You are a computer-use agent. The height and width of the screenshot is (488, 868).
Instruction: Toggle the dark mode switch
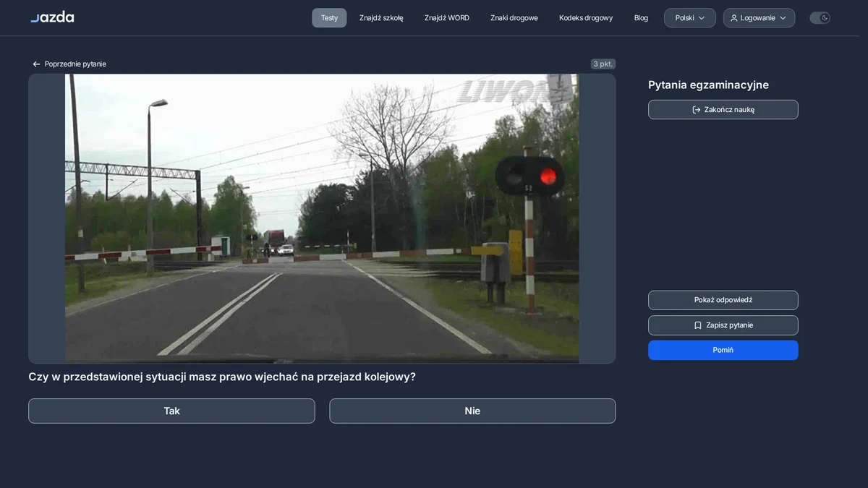coord(820,18)
